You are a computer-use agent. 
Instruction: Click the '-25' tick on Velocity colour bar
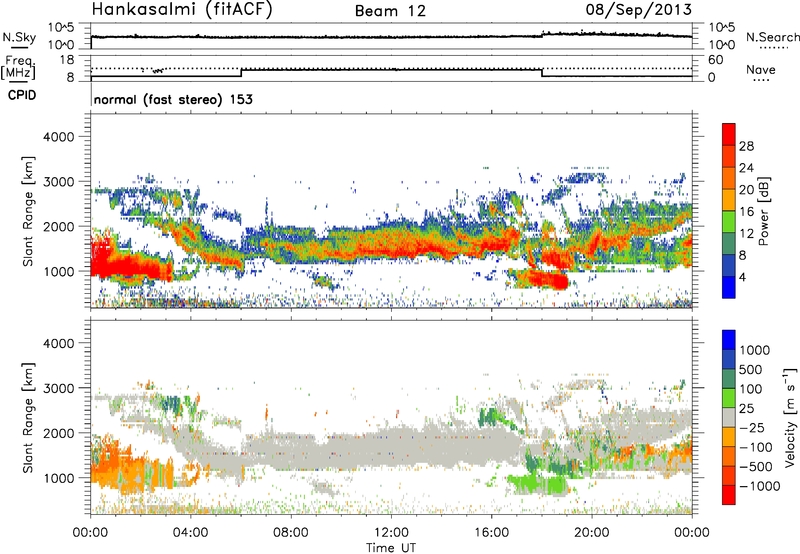752,427
